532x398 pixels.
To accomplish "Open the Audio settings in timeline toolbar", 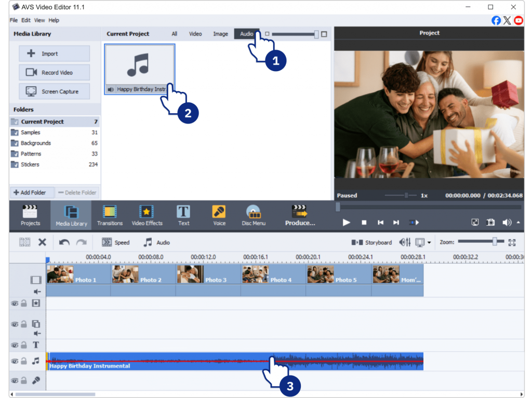I will [x=156, y=242].
